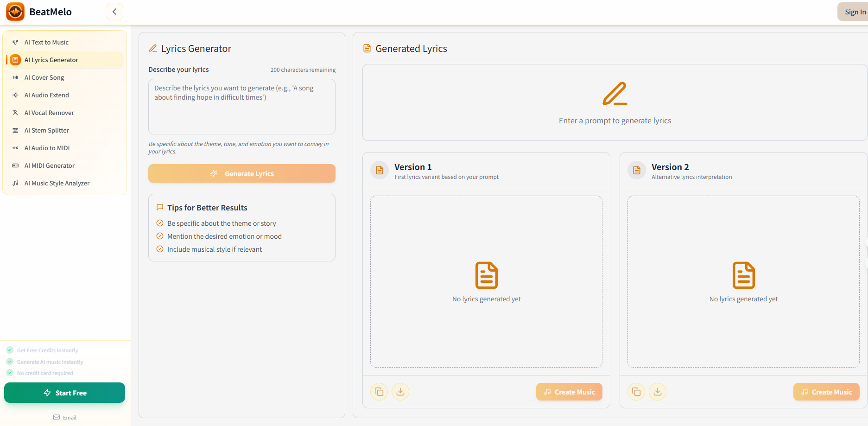Click 'Alternative lyrics interpretation' subtitle
Image resolution: width=868 pixels, height=426 pixels.
coord(691,177)
